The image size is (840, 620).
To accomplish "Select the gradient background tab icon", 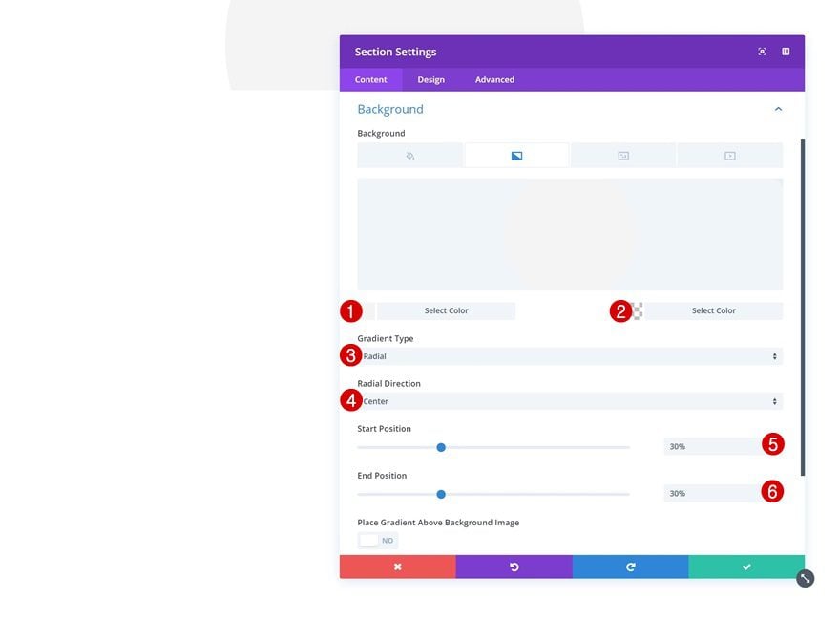I will pos(516,156).
